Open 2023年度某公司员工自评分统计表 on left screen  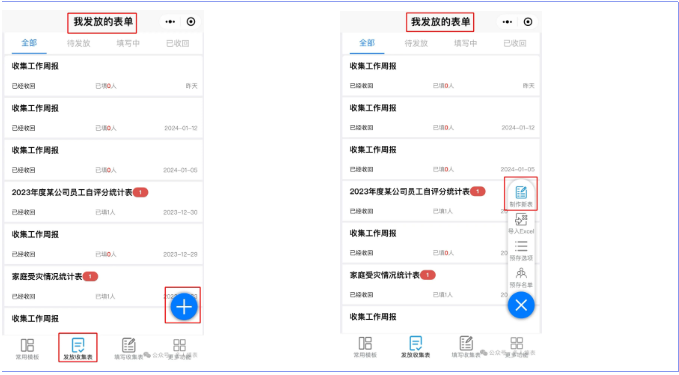pos(103,201)
